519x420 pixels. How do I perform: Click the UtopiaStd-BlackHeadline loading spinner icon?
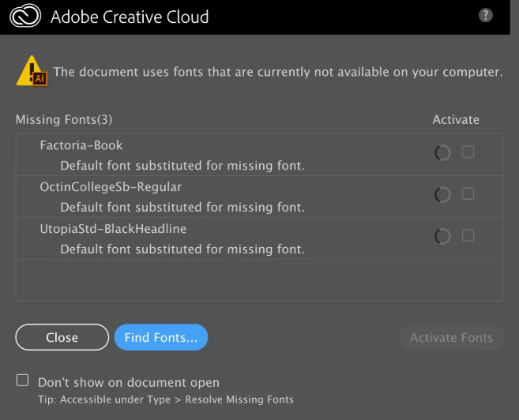pos(442,236)
